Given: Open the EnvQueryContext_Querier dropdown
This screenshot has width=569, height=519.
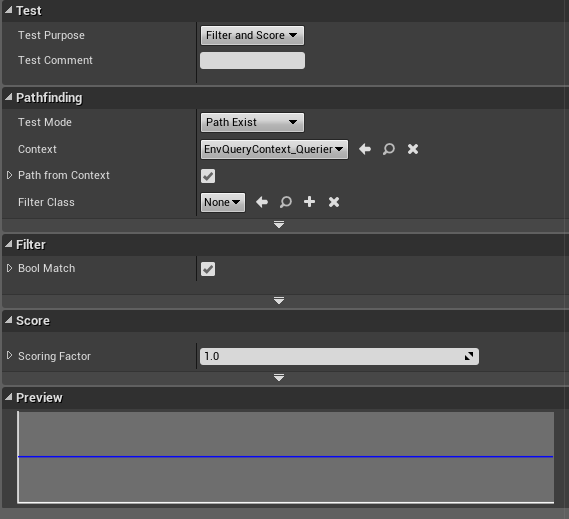Looking at the screenshot, I should [x=274, y=149].
